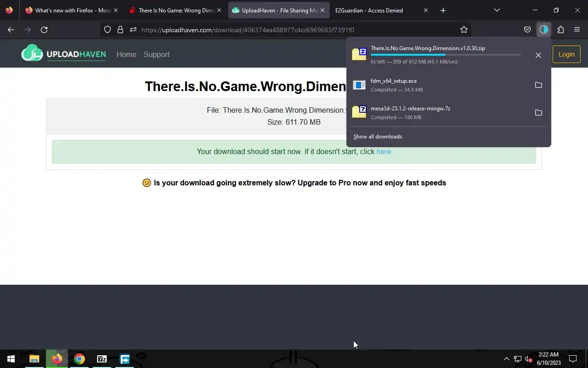This screenshot has width=588, height=368.
Task: Open File Explorer from taskbar
Action: (x=34, y=359)
